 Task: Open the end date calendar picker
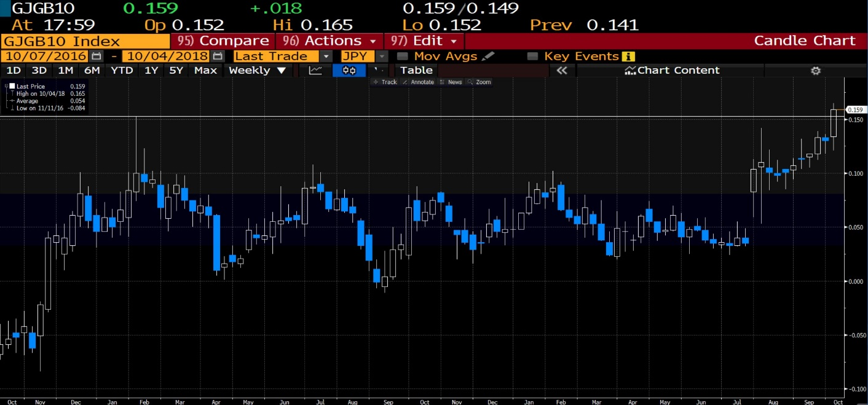pos(217,56)
